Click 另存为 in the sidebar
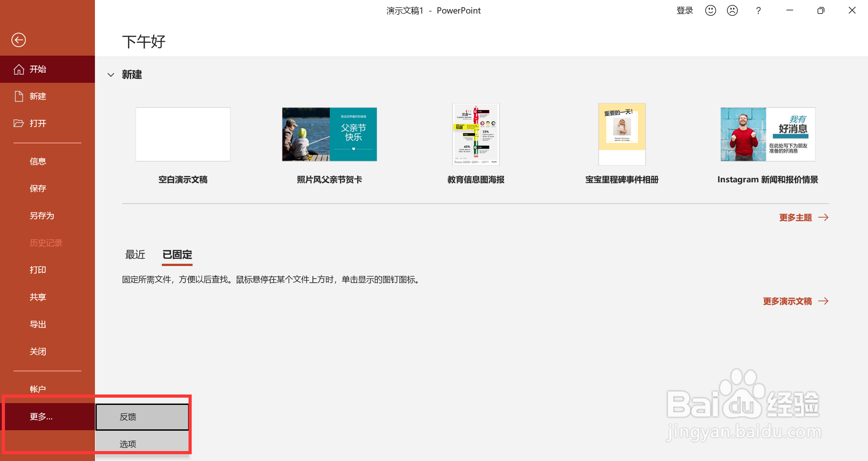Viewport: 868px width, 461px height. (x=47, y=216)
